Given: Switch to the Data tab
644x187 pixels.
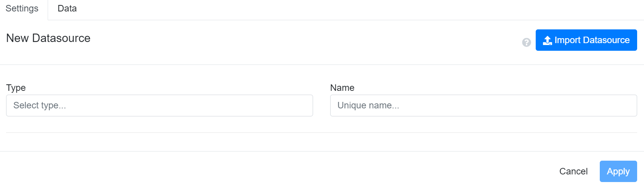Looking at the screenshot, I should [67, 9].
